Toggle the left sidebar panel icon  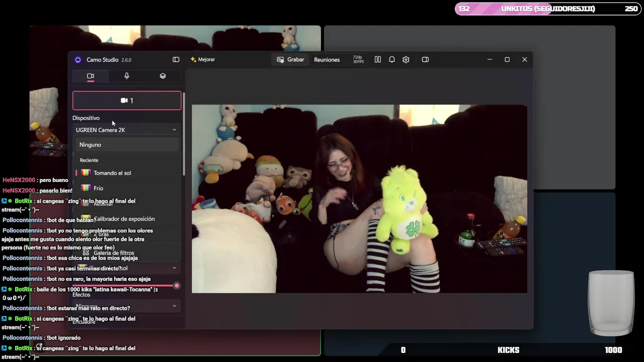click(x=176, y=59)
